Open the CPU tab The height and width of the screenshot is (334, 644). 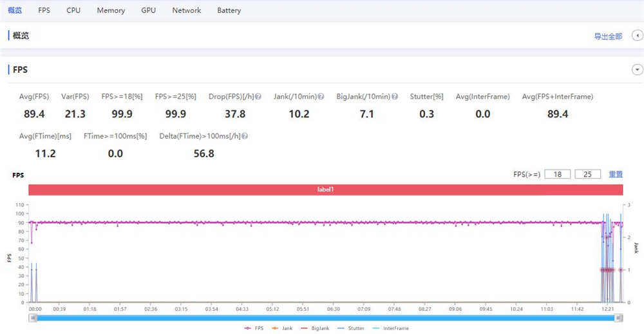coord(73,11)
